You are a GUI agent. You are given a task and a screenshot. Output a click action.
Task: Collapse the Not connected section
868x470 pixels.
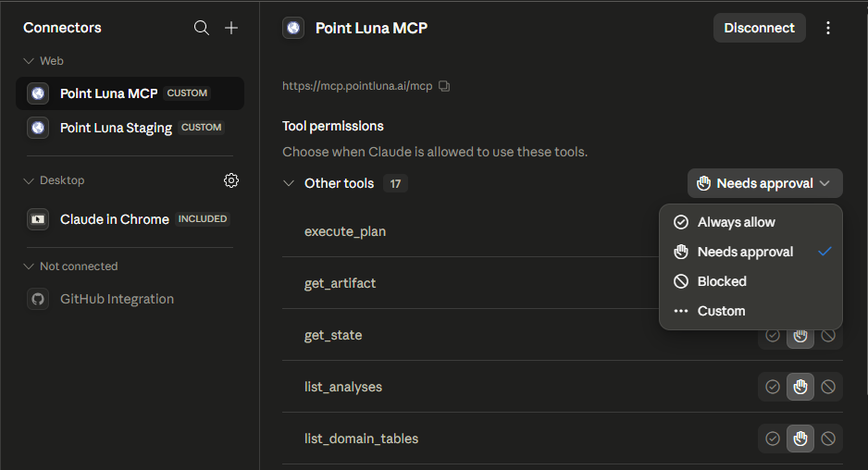pos(29,266)
